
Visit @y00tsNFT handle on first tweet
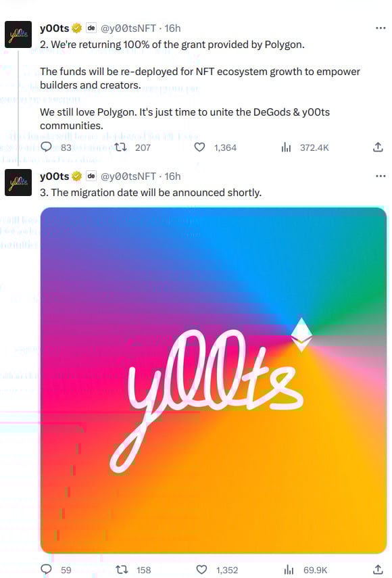coord(128,28)
